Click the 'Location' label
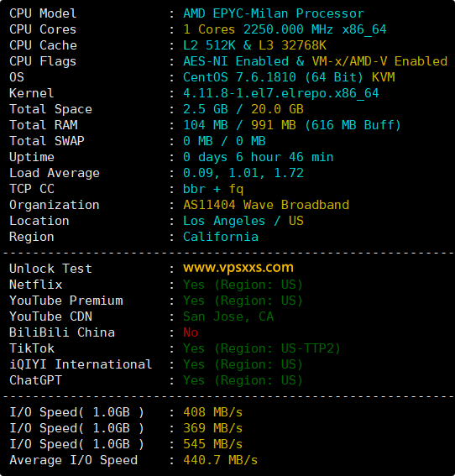Screen dimensions: 455x476 pos(39,221)
